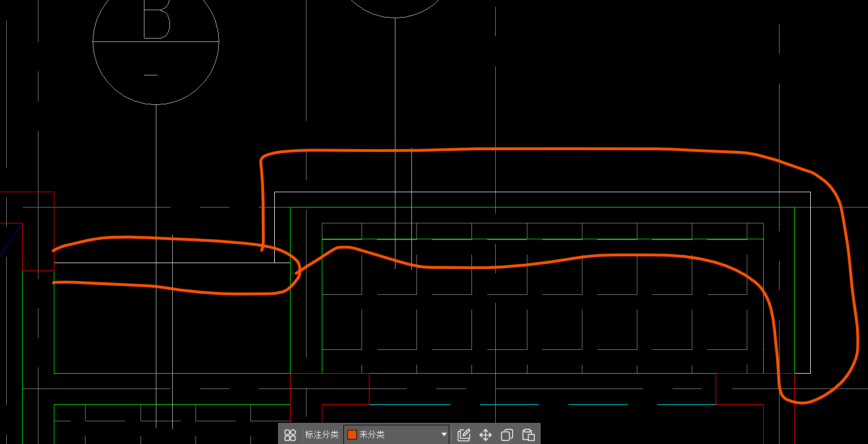The height and width of the screenshot is (444, 868).
Task: Open the annotation category grid icon
Action: pos(290,435)
